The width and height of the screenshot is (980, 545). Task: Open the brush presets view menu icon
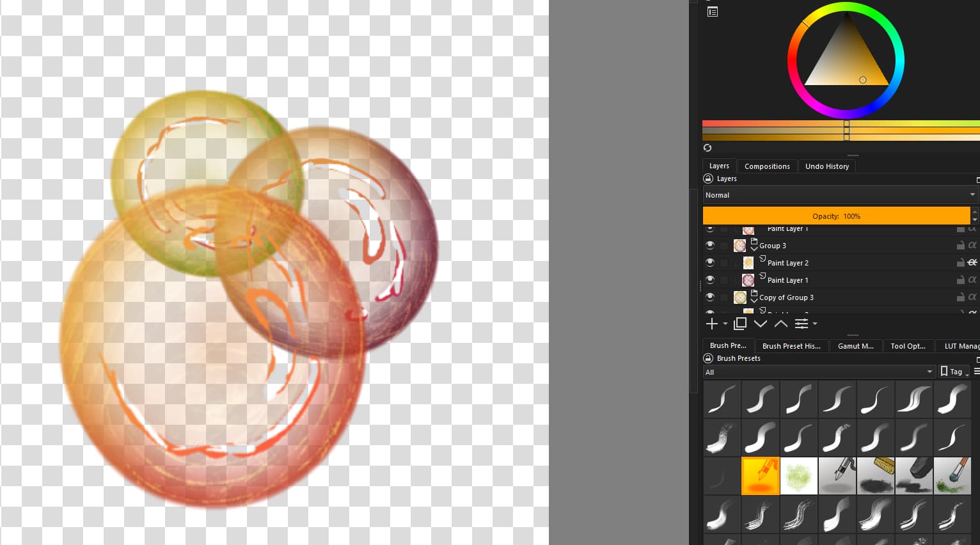(977, 372)
